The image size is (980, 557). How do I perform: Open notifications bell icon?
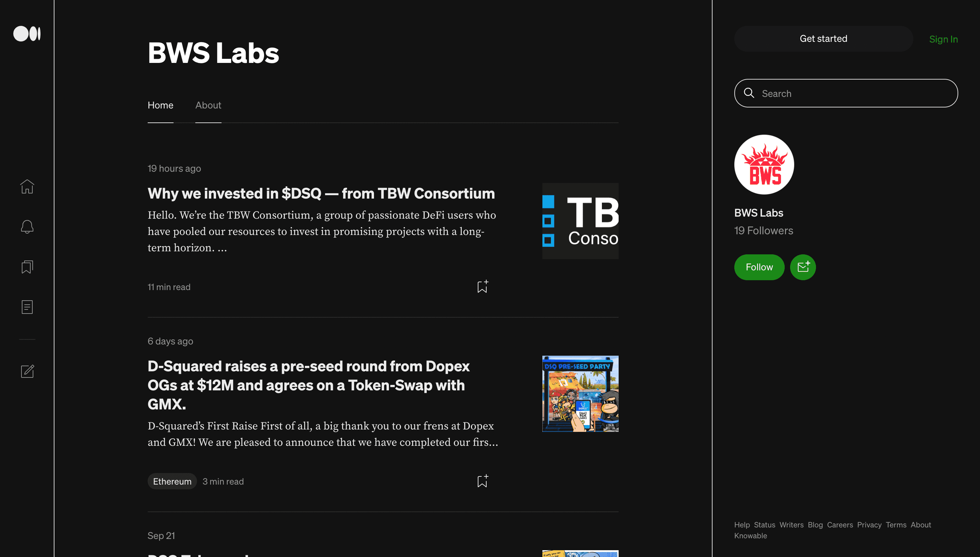(x=27, y=227)
